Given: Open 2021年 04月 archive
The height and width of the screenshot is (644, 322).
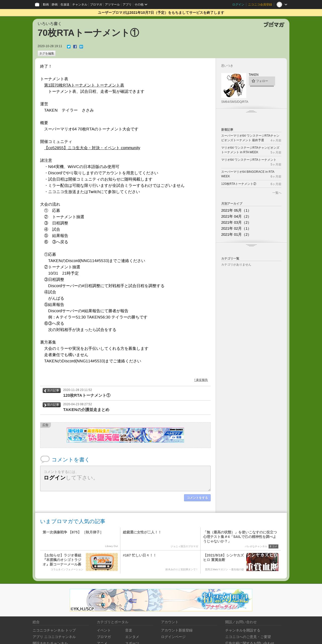Looking at the screenshot, I should pos(235,216).
